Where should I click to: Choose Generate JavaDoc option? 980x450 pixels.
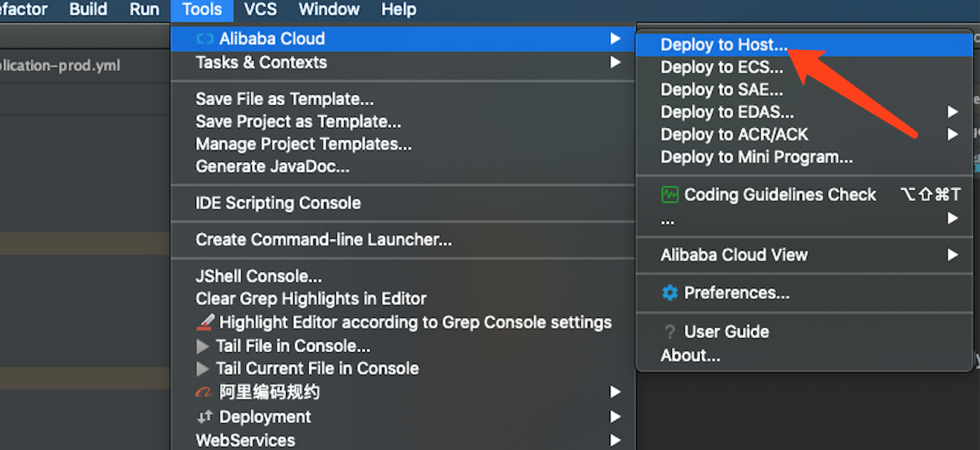tap(273, 167)
